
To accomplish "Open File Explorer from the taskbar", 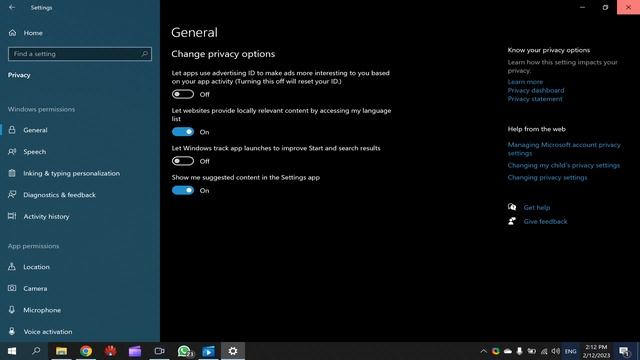I will 61,351.
